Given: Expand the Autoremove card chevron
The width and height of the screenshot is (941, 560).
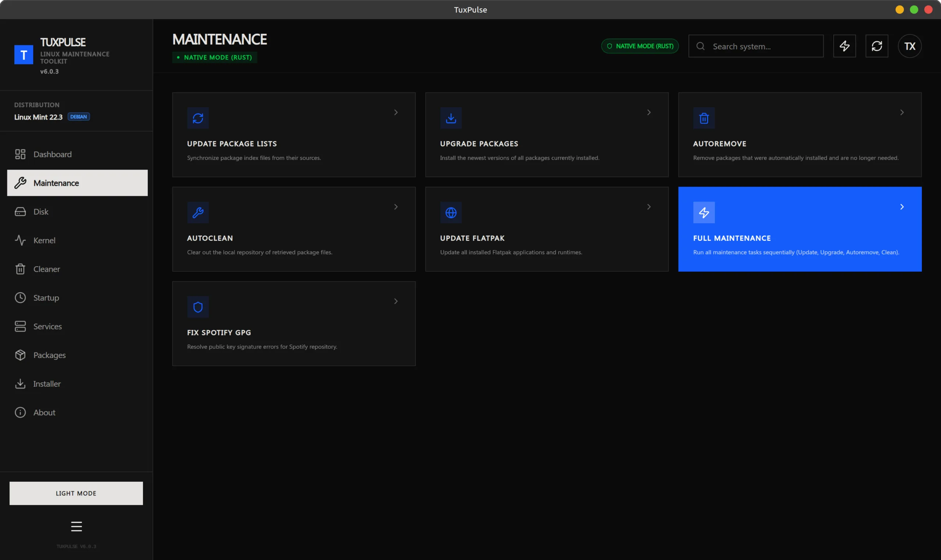Looking at the screenshot, I should point(902,112).
